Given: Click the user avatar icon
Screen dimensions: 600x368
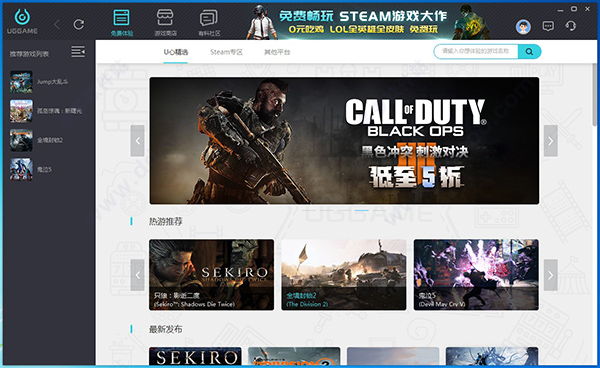Looking at the screenshot, I should click(523, 27).
